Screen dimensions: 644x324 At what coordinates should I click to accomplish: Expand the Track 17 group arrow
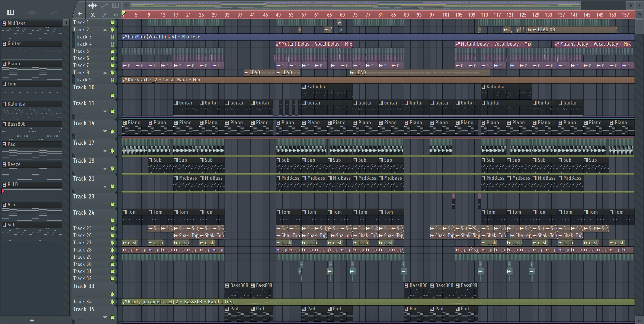click(x=105, y=151)
